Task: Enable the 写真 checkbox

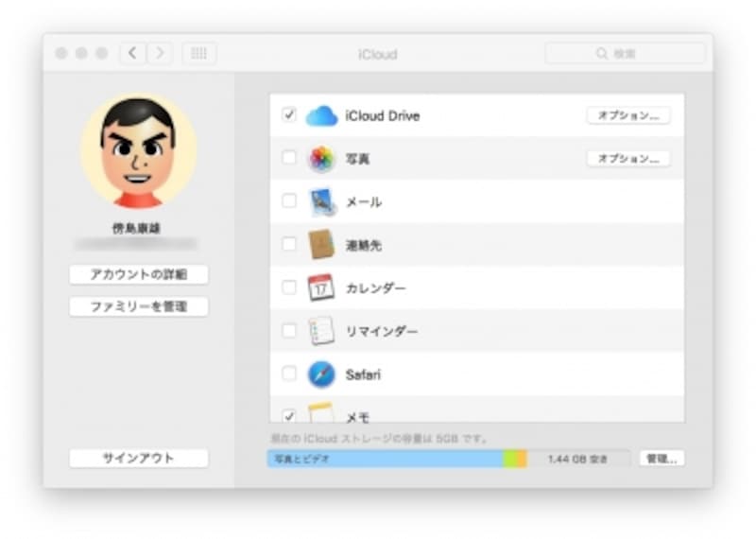Action: (x=289, y=157)
